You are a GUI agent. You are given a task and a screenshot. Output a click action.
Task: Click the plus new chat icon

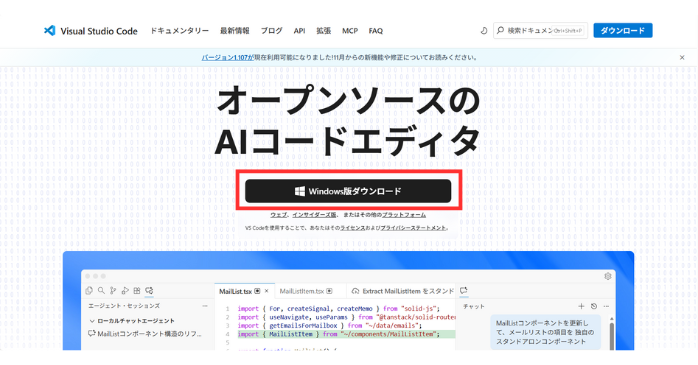(x=581, y=306)
